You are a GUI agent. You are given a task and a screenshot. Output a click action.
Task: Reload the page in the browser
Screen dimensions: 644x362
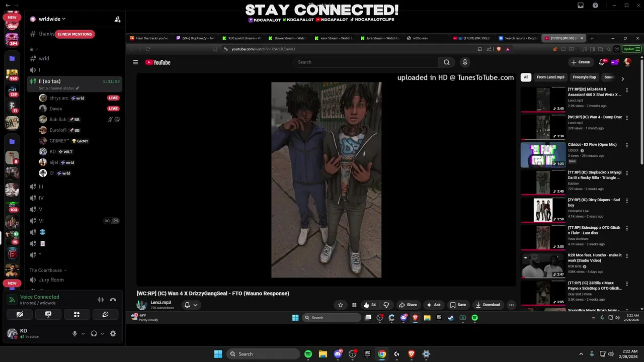[148, 49]
